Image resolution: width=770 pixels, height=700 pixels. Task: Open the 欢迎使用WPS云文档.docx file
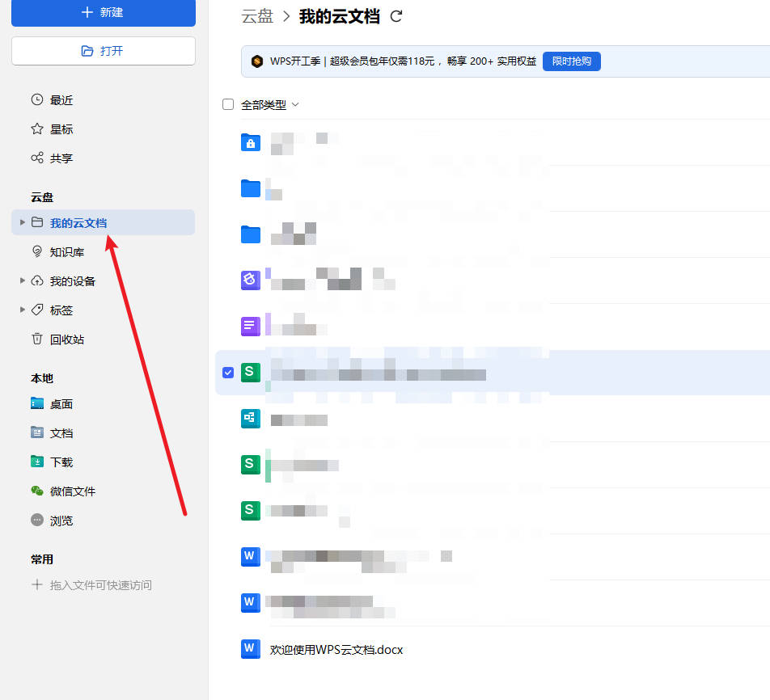point(336,650)
